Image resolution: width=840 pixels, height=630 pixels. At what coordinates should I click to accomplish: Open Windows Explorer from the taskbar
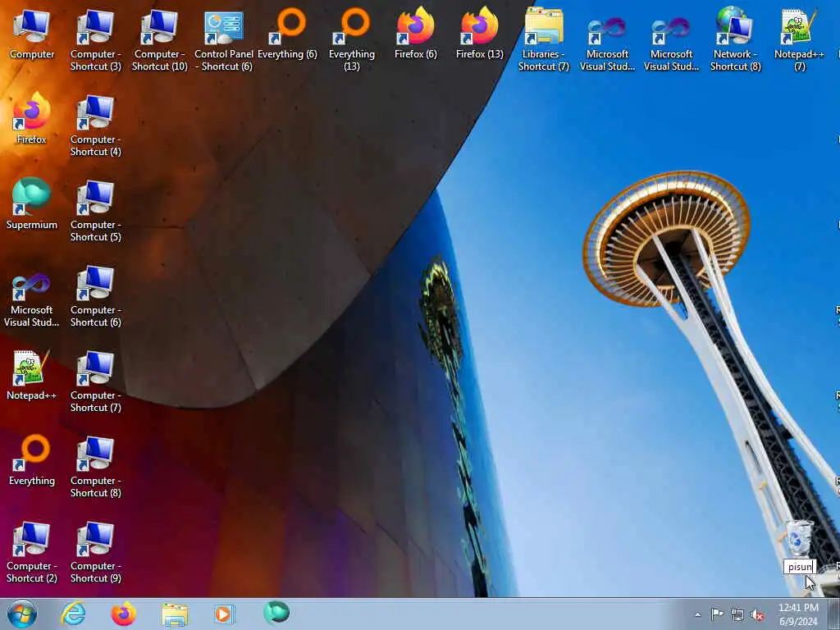(175, 614)
